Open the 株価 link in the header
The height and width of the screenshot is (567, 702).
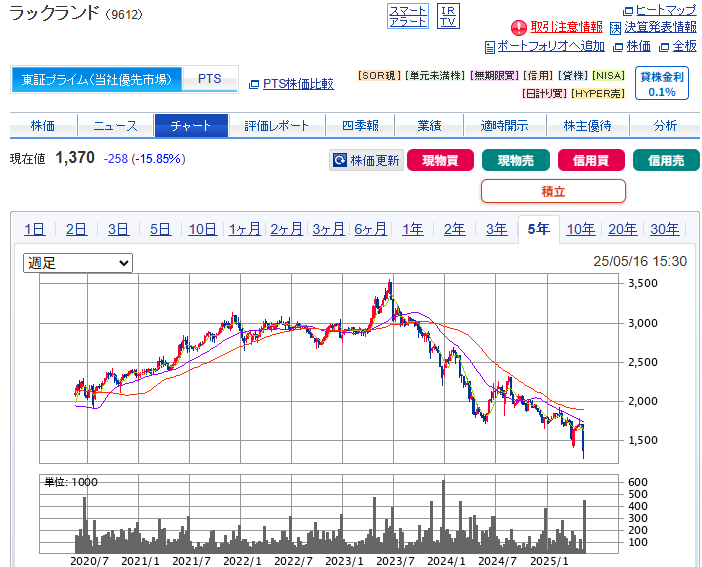(x=638, y=46)
